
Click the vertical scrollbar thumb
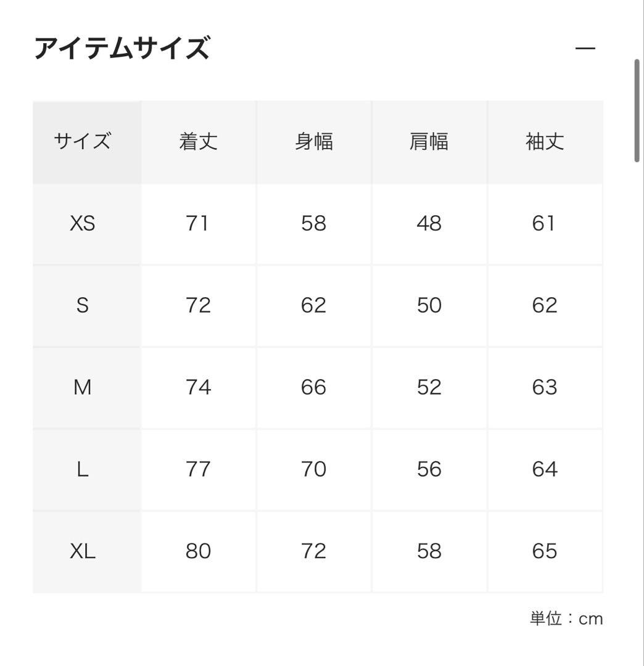[637, 111]
